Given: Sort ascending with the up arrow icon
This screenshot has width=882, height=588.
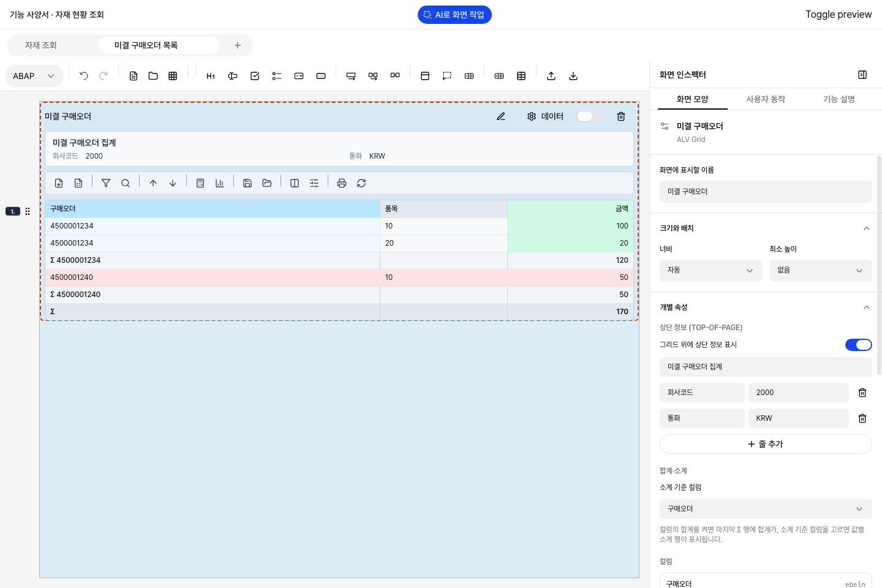Looking at the screenshot, I should click(x=153, y=183).
